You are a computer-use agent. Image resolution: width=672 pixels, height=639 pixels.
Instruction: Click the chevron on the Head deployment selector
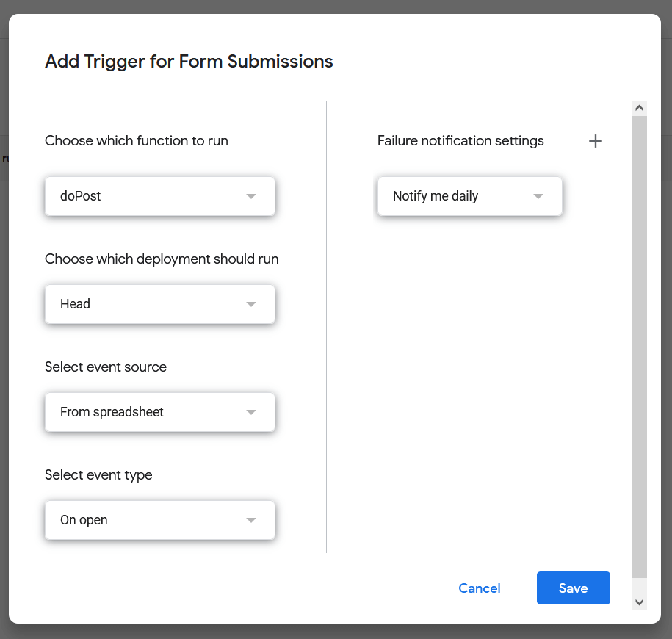(252, 304)
